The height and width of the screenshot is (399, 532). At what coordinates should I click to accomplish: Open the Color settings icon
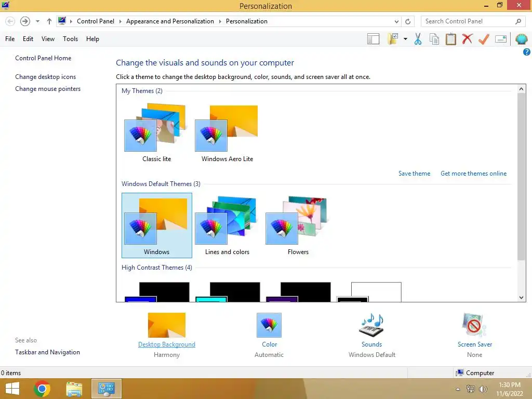point(269,325)
